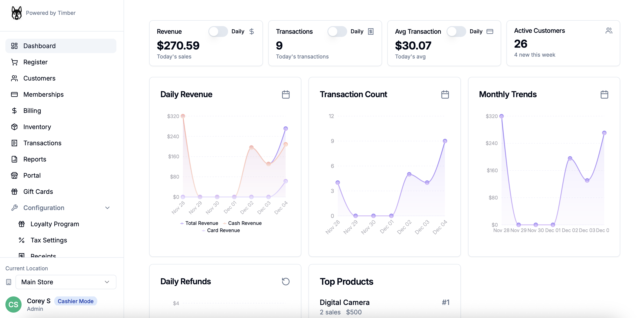The image size is (644, 318).
Task: Toggle Revenue card to Daily view
Action: click(218, 31)
